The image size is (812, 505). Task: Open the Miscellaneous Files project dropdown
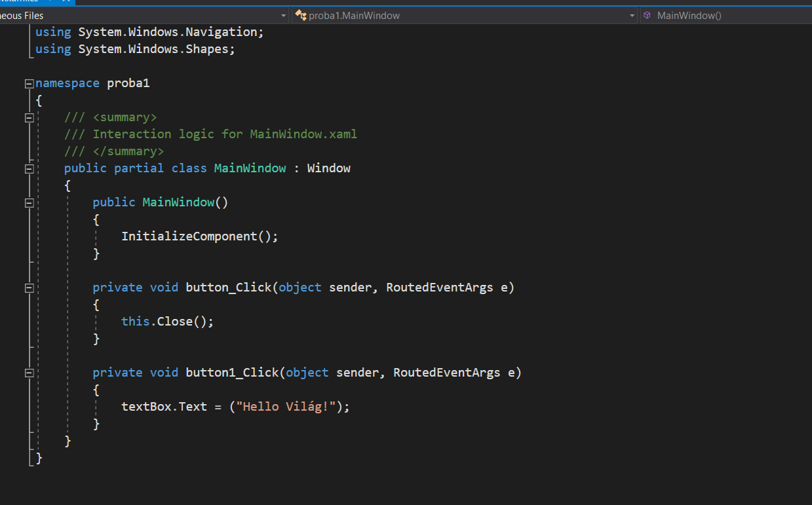283,15
